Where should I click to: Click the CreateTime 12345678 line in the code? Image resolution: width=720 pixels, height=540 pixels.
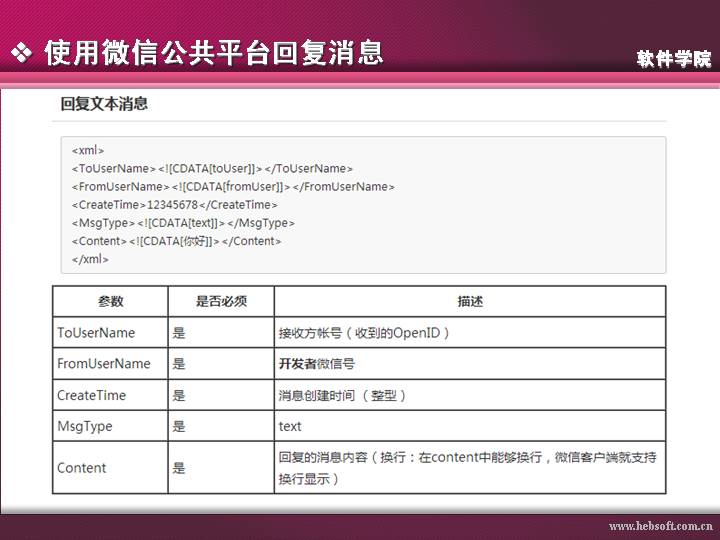coord(174,204)
